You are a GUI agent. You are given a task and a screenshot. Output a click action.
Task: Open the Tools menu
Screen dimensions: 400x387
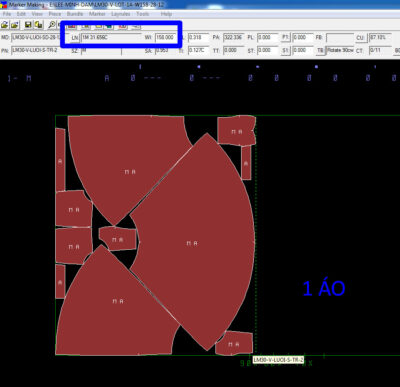click(142, 14)
